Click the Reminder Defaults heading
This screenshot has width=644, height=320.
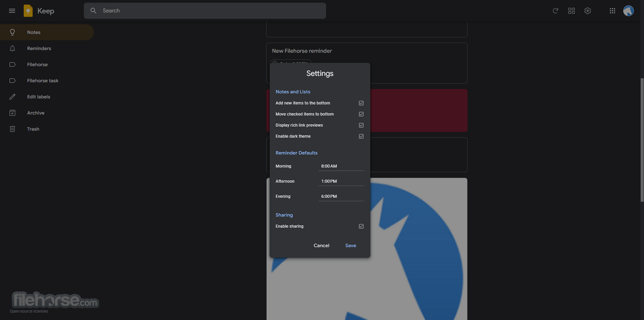click(296, 153)
